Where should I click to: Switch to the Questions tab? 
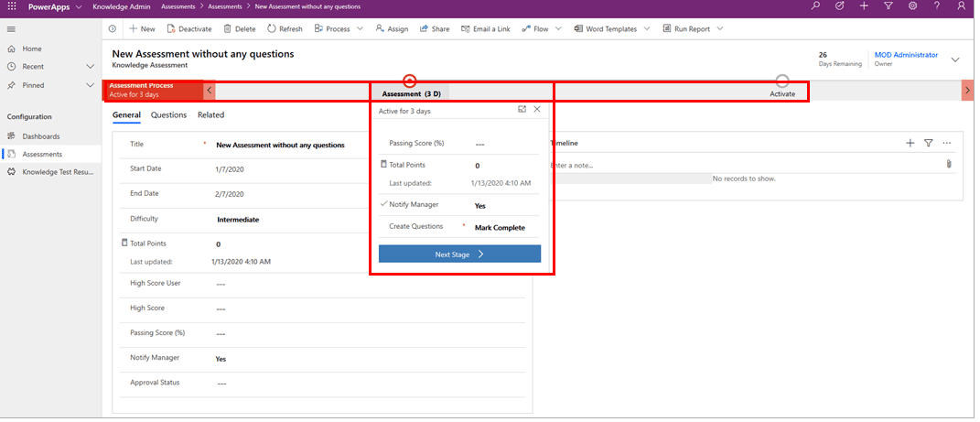[x=168, y=115]
